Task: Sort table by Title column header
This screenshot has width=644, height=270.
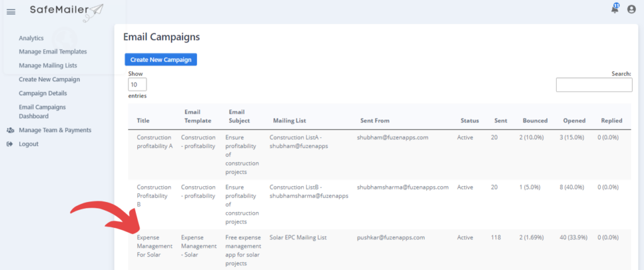Action: 143,121
